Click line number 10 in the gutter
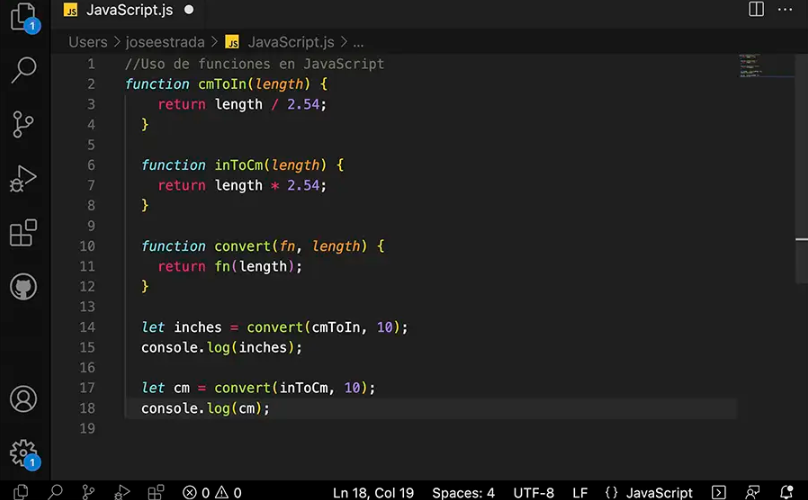This screenshot has width=808, height=500. tap(87, 246)
